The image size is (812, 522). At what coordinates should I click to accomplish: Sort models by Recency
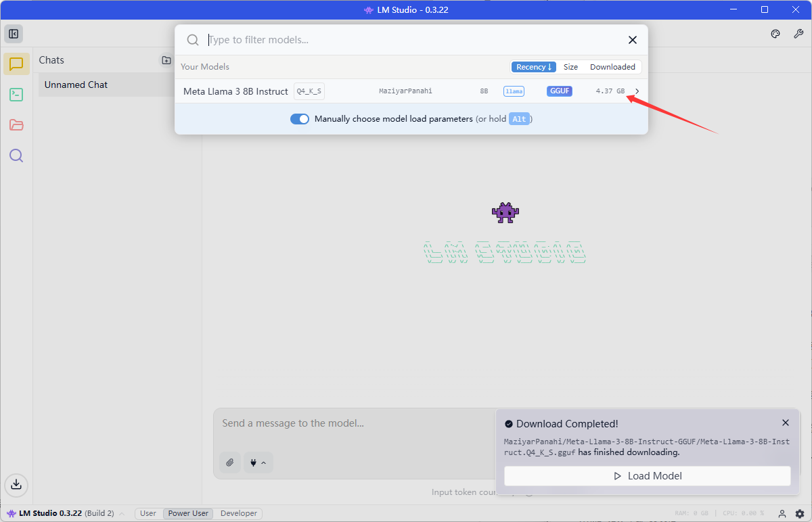click(534, 67)
